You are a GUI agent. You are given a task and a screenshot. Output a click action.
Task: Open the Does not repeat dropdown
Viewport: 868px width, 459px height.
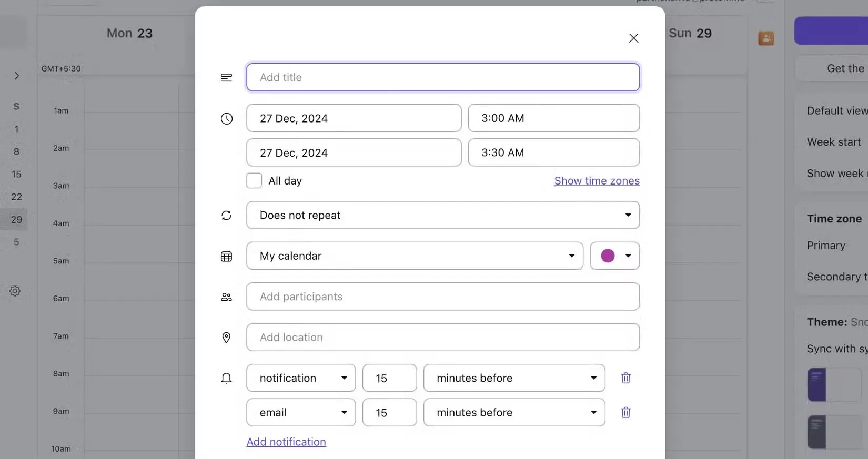tap(443, 215)
